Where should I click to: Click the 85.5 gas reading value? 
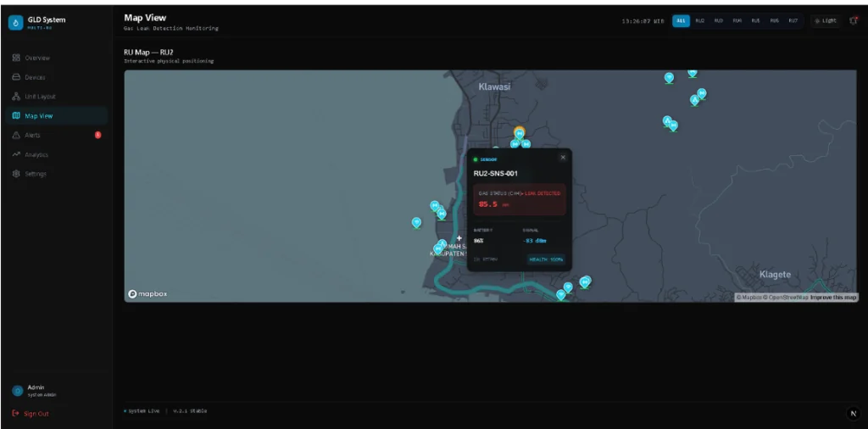[x=487, y=204]
